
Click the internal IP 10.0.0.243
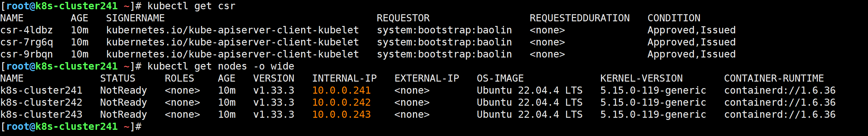[341, 114]
